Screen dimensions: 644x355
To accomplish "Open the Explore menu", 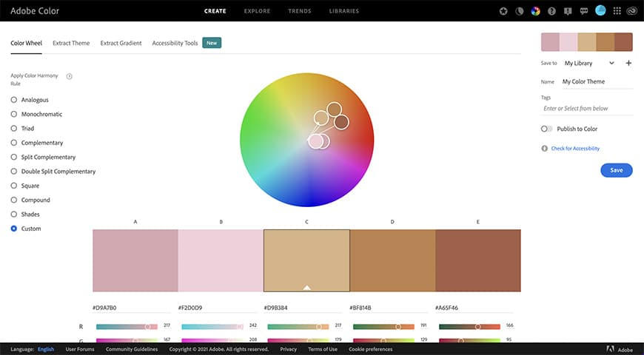I will (x=257, y=11).
